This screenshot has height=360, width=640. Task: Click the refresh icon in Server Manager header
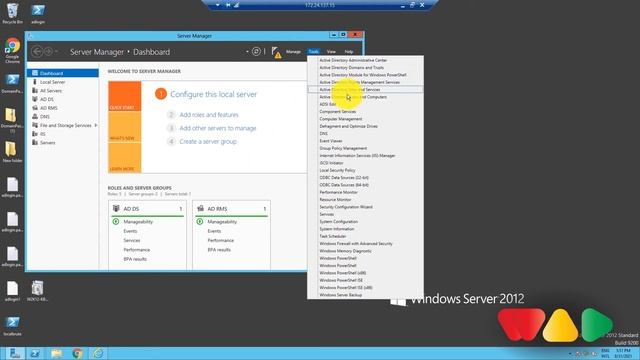click(256, 51)
